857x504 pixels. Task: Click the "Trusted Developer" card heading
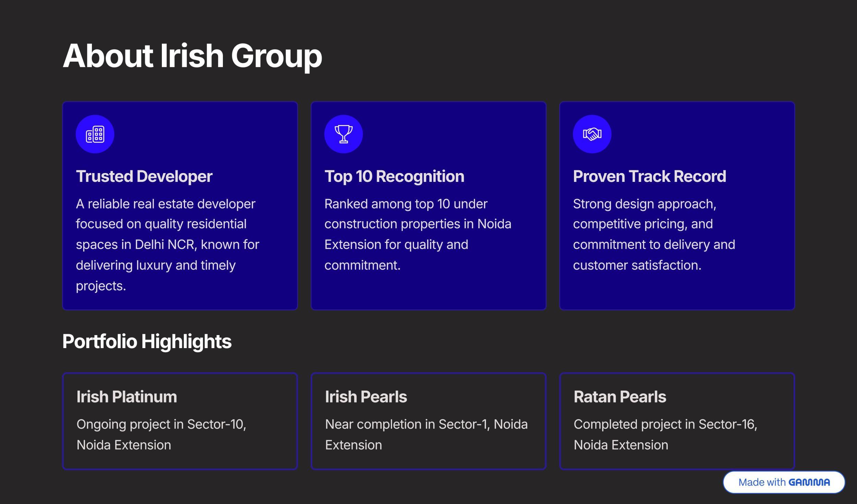pos(144,176)
